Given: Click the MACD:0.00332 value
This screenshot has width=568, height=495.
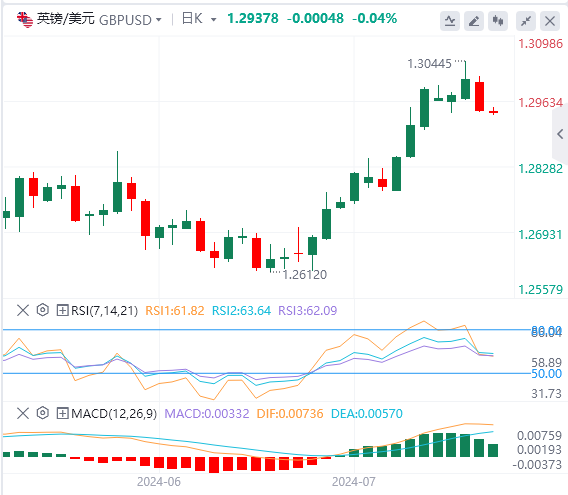Looking at the screenshot, I should tap(207, 414).
